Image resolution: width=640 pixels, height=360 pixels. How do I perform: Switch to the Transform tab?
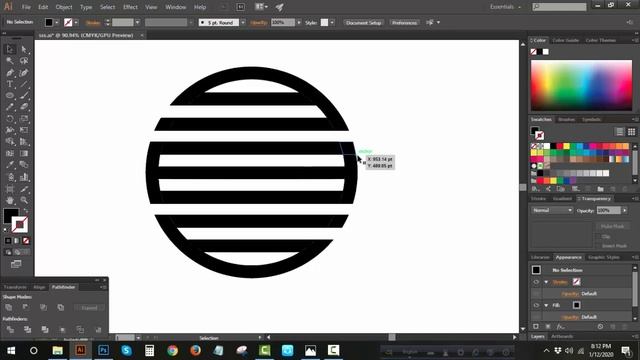coord(15,287)
